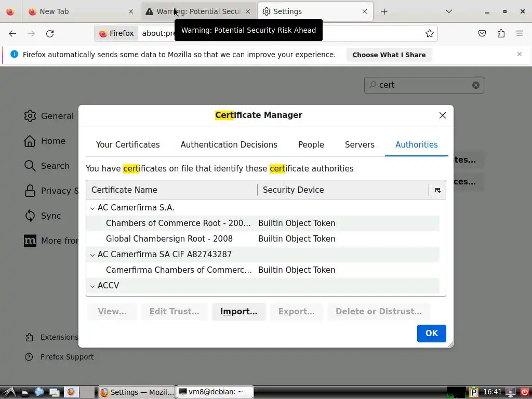This screenshot has width=532, height=399.
Task: Select Global Chambersign Root - 2008 row
Action: 262,239
